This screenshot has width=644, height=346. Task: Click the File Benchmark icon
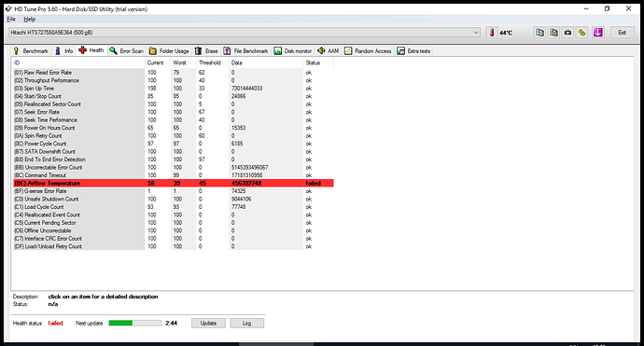tap(227, 51)
